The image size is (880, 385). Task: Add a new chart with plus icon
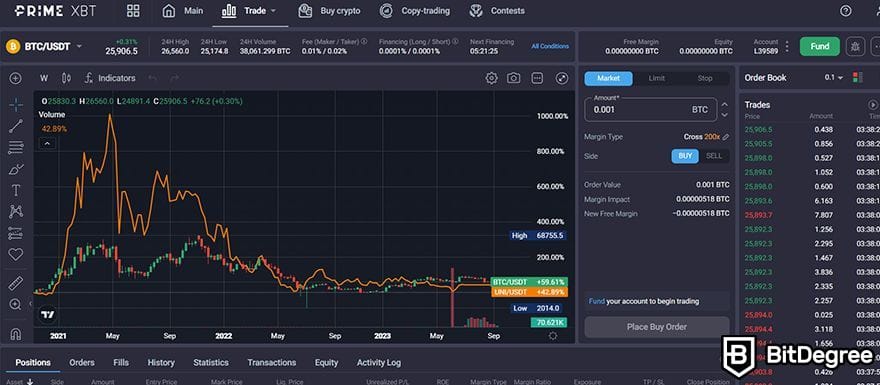16,79
